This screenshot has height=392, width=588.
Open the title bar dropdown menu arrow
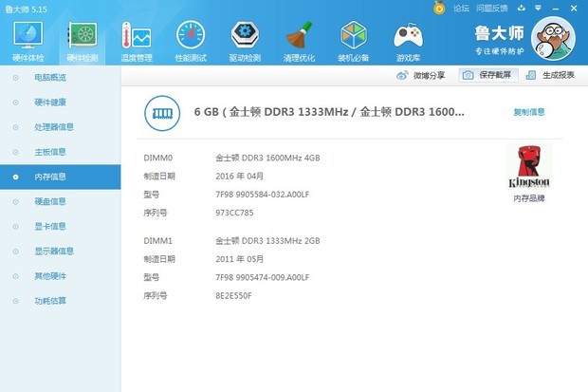tap(538, 8)
